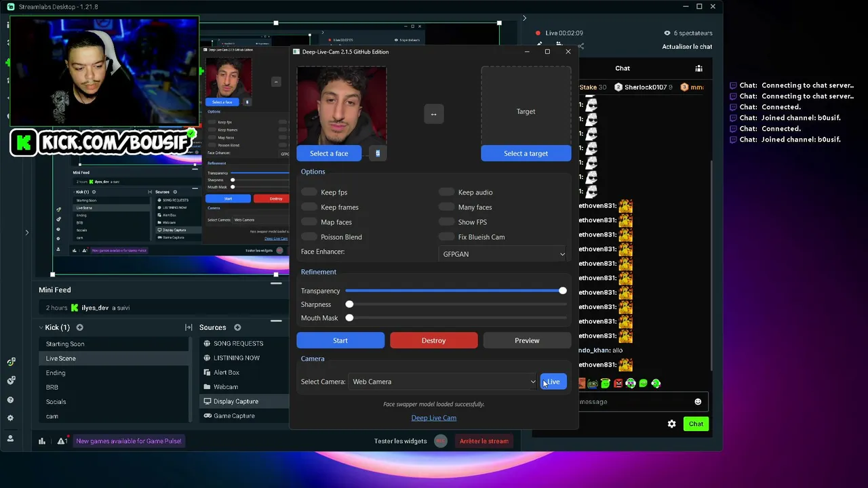Click the folder icon of Webcam source
The width and height of the screenshot is (868, 488).
[x=207, y=387]
